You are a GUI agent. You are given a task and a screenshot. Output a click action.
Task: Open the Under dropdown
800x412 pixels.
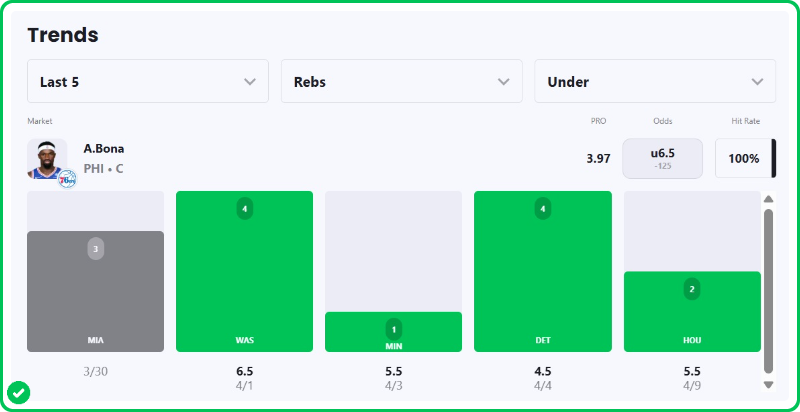(655, 82)
